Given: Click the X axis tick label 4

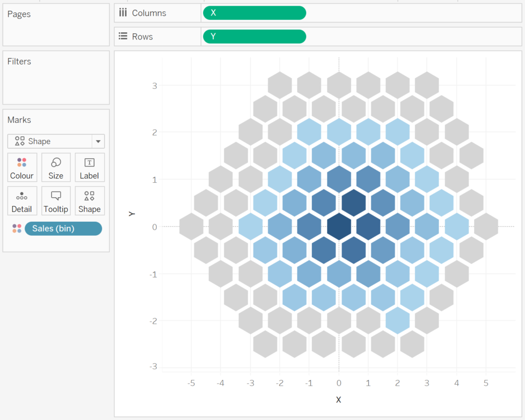Looking at the screenshot, I should (456, 383).
